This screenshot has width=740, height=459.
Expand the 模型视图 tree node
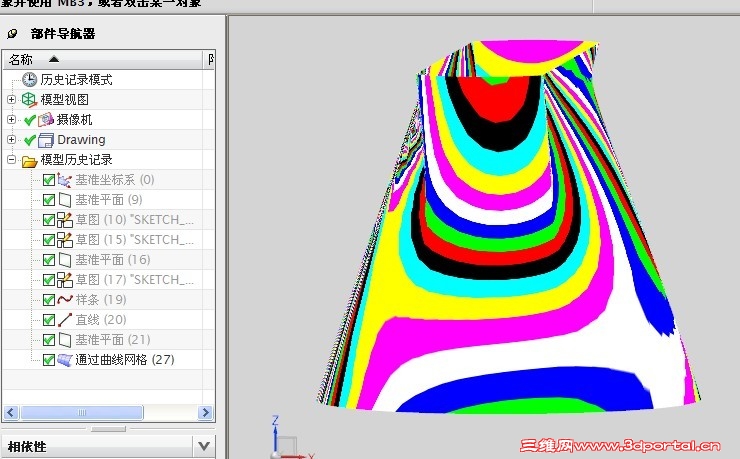[x=11, y=100]
